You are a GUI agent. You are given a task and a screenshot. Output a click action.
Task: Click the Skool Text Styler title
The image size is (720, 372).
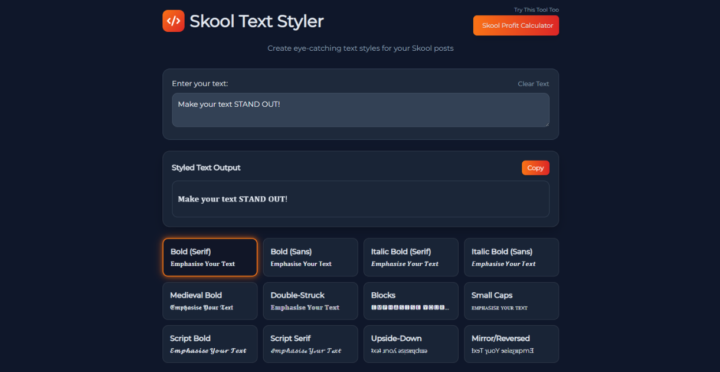coord(257,21)
